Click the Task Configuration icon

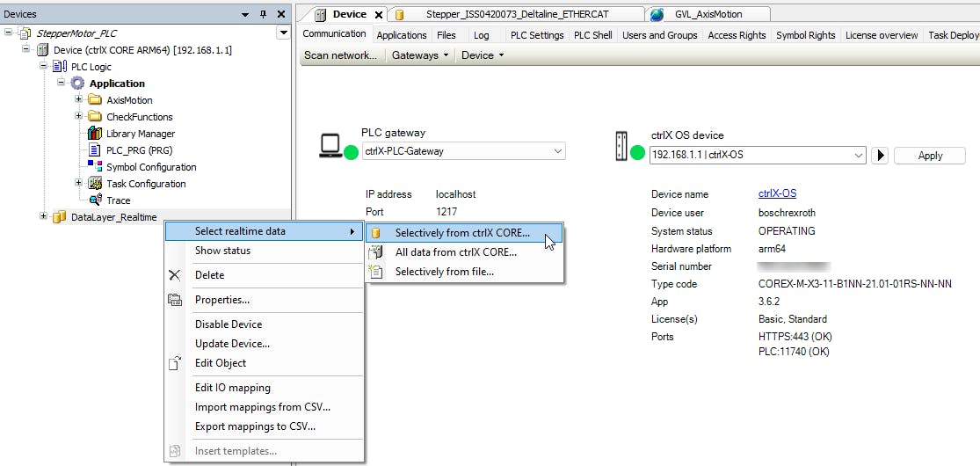coord(94,183)
